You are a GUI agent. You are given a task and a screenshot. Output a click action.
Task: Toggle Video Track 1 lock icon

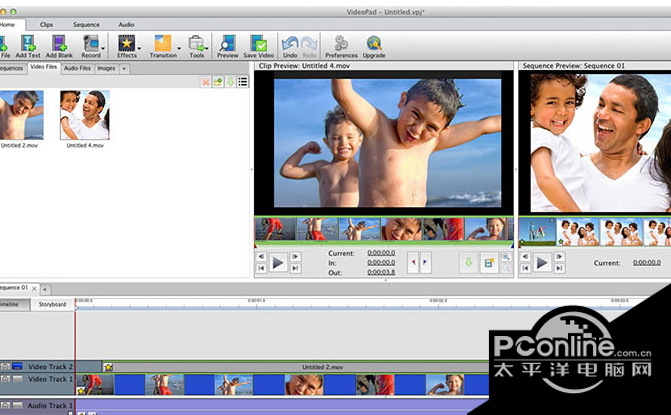tap(5, 379)
